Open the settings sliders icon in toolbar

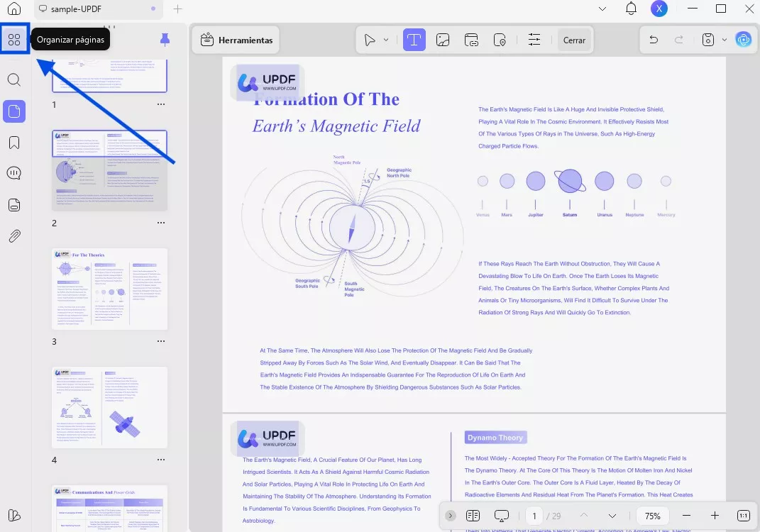pyautogui.click(x=534, y=40)
